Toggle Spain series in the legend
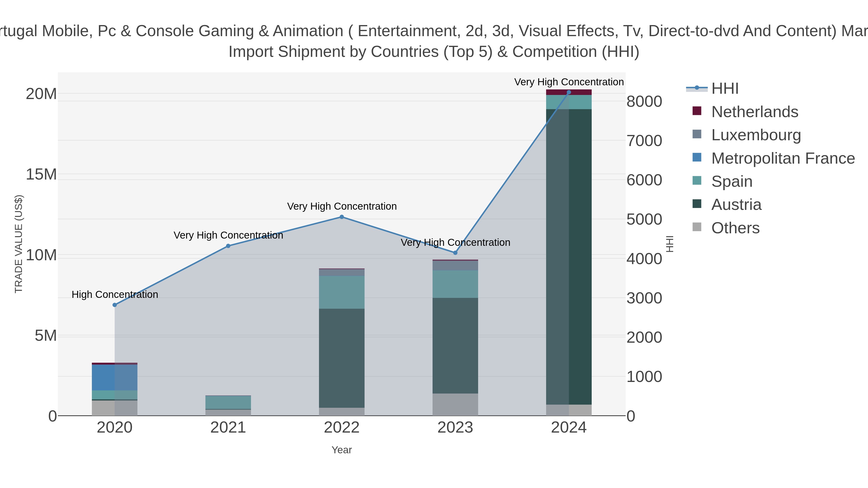 tap(722, 181)
